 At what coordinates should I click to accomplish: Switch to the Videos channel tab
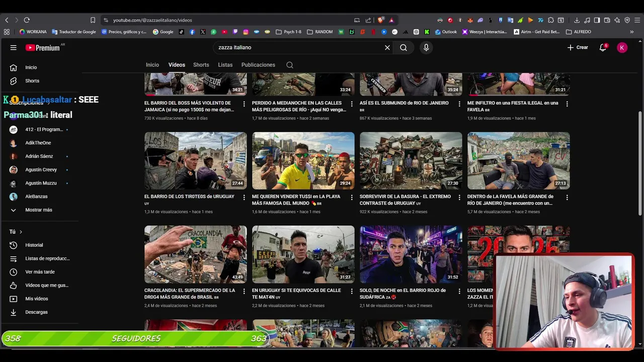click(177, 65)
